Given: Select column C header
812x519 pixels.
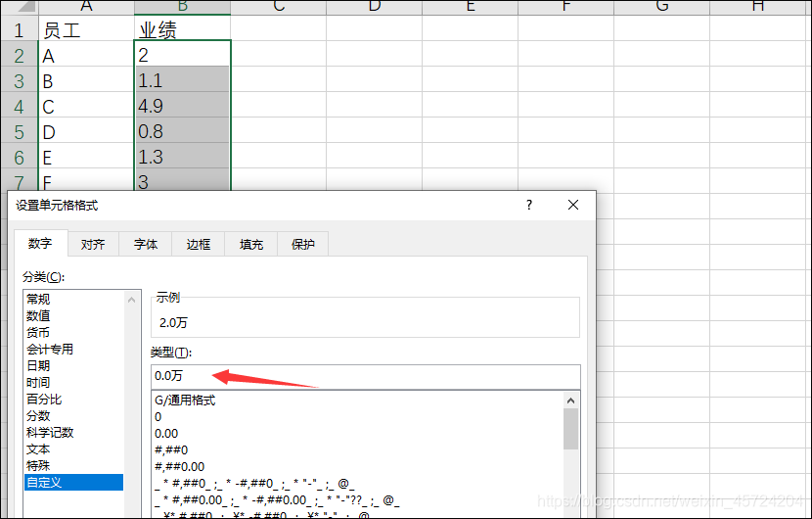Looking at the screenshot, I should (279, 6).
